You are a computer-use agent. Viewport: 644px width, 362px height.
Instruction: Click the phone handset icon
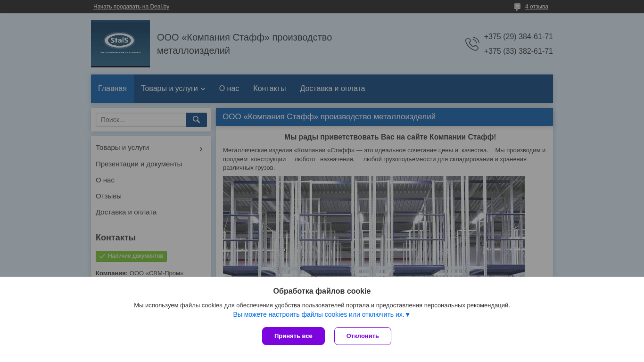[472, 44]
